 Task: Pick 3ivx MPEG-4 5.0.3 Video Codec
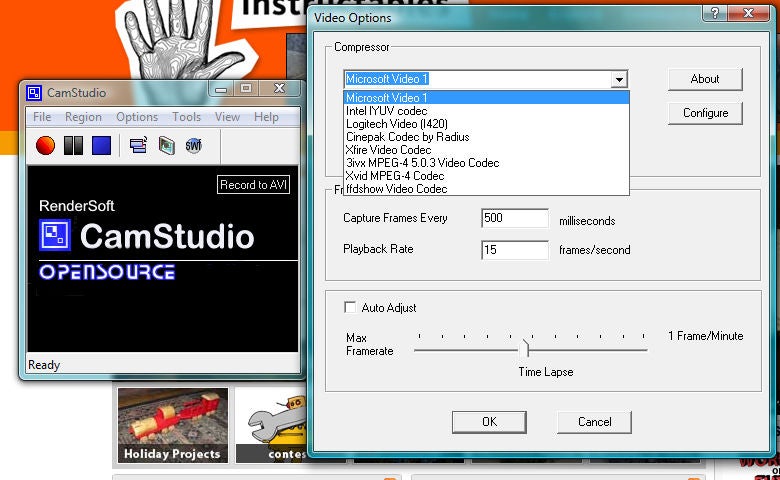pos(487,163)
